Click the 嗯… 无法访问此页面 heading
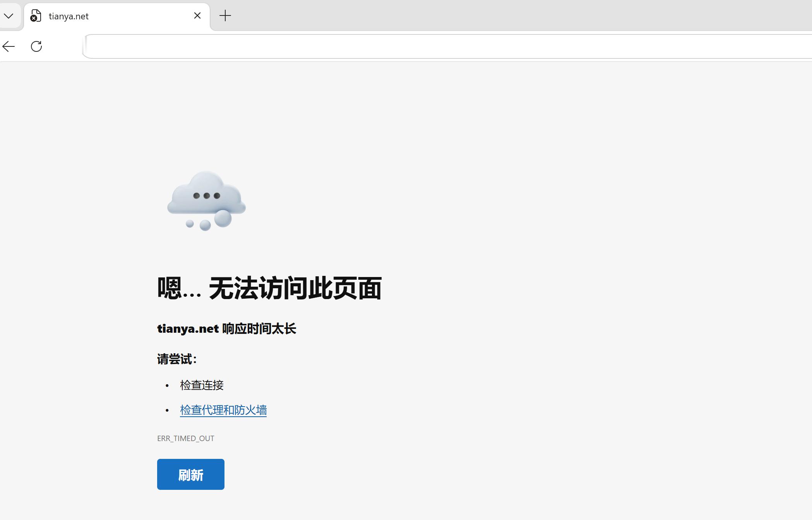812x520 pixels. pyautogui.click(x=269, y=289)
